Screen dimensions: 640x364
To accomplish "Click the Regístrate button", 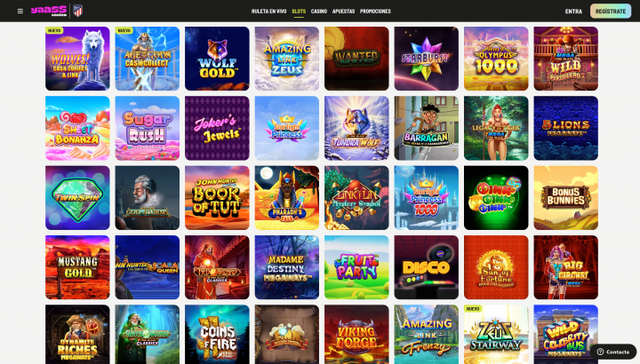I will [610, 11].
